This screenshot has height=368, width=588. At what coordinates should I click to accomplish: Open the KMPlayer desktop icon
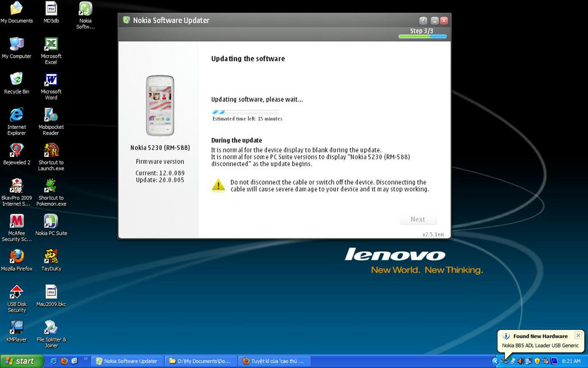coord(17,328)
